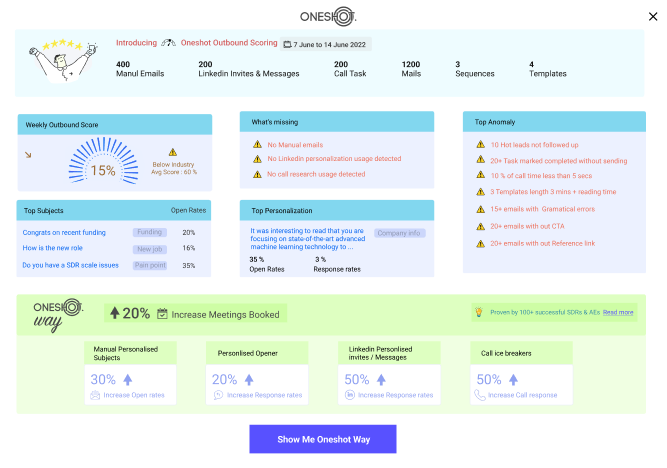The image size is (667, 468).
Task: Select the Personlised Opener card header
Action: pyautogui.click(x=257, y=353)
